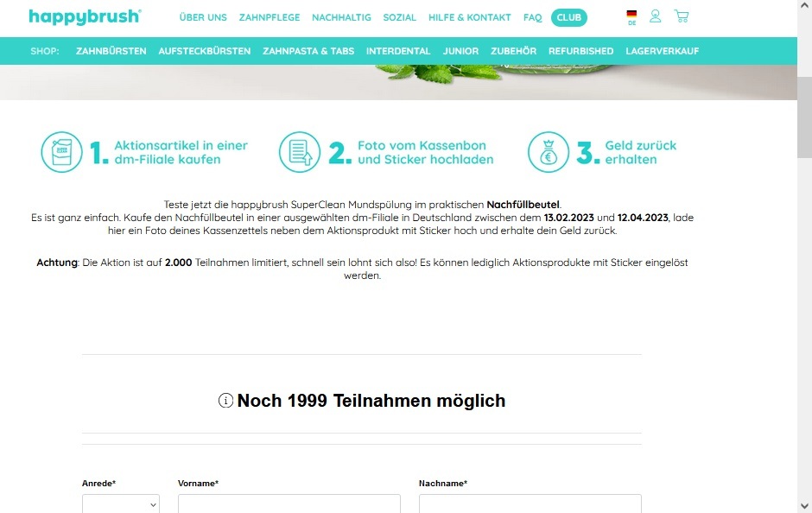Screen dimensions: 812x513
Task: Click the 'Geld zurück erhalten' text
Action: 641,152
